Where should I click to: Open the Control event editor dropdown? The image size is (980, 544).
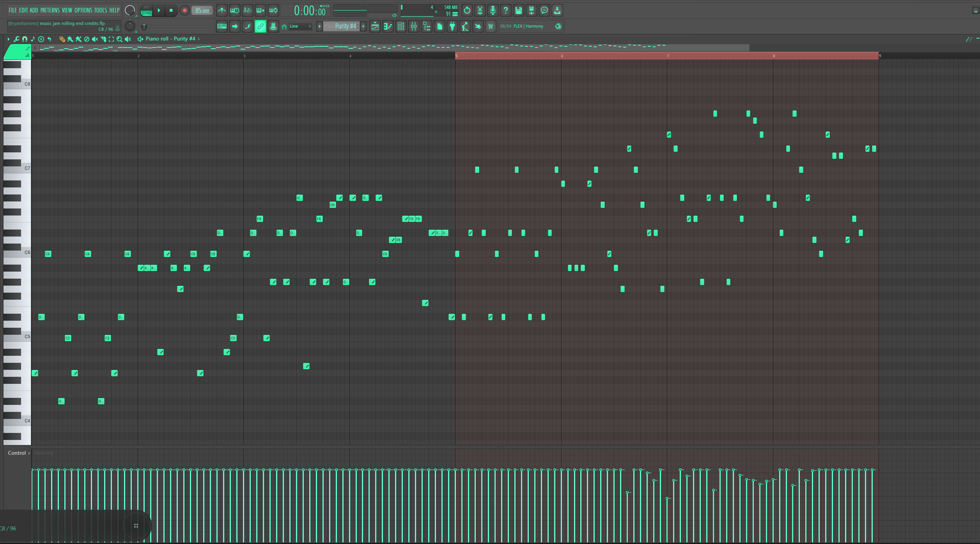coord(19,453)
